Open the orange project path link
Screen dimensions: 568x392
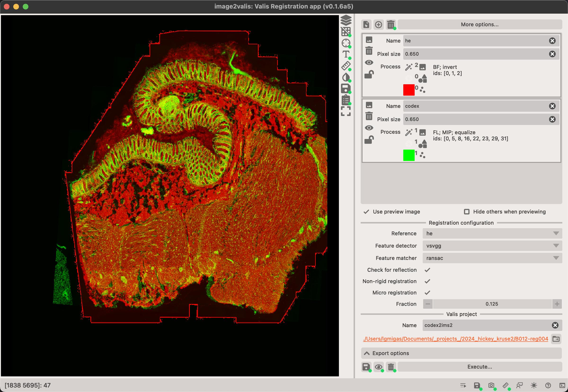455,339
